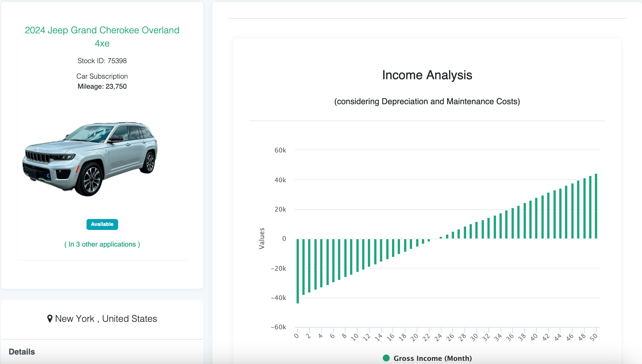Screen dimensions: 642x364
Task: Open the 'In 3 other applications' link
Action: [x=102, y=244]
